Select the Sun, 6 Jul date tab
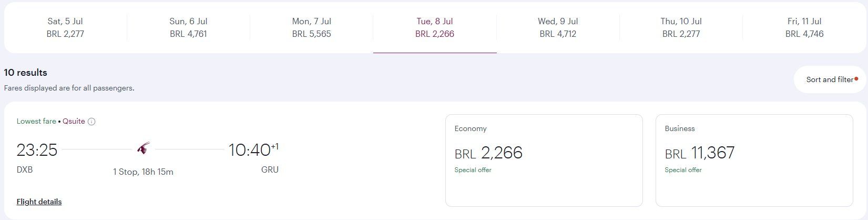 pos(188,27)
